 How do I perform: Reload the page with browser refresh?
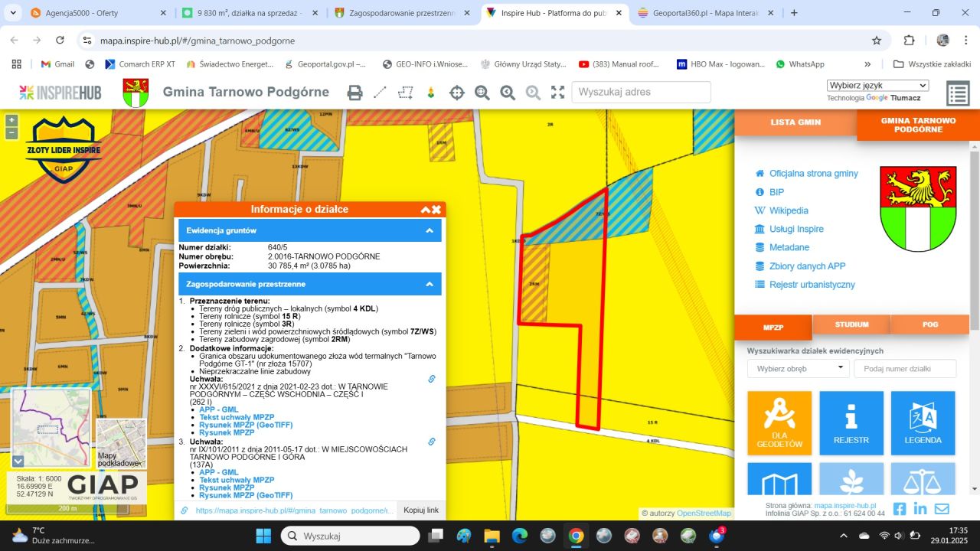click(x=59, y=41)
